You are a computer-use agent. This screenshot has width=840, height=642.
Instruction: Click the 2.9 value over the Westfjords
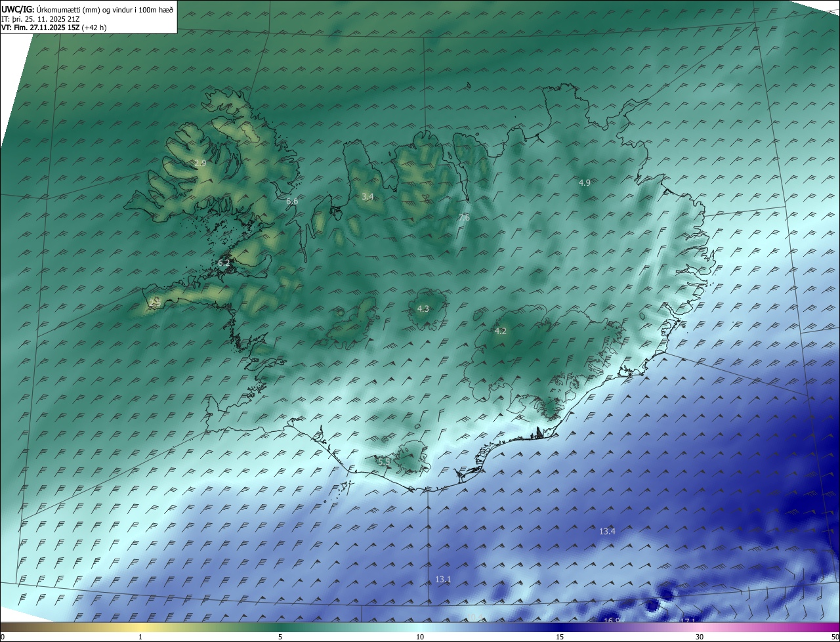point(200,163)
